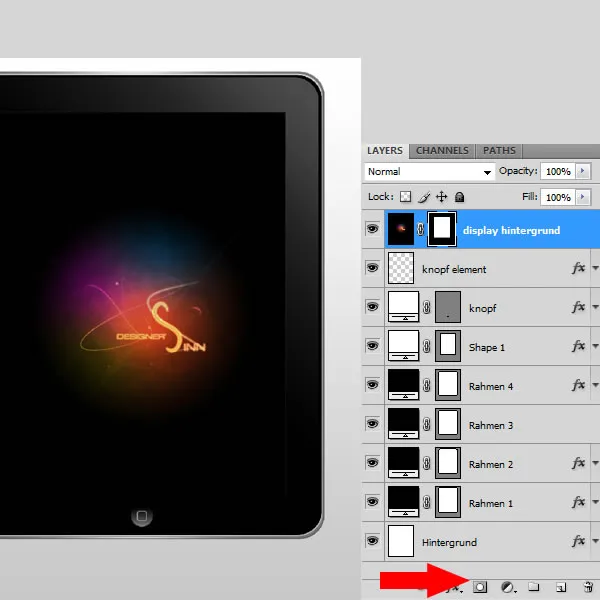Click link icon on knopf layer
Image resolution: width=600 pixels, height=600 pixels.
(x=427, y=307)
